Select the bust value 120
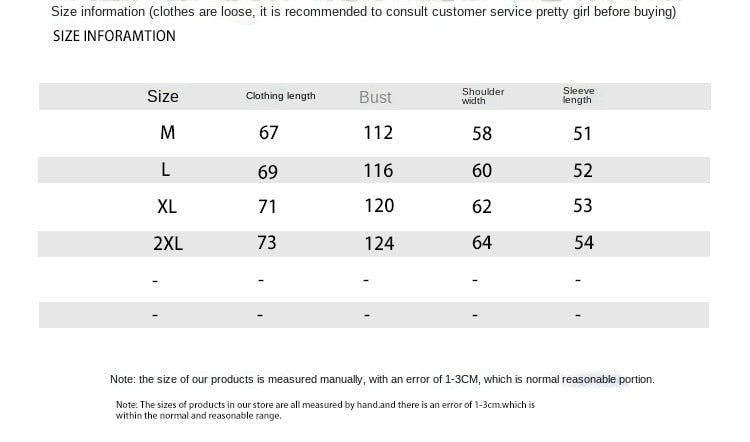Viewport: 750px width, 442px height. click(x=379, y=206)
